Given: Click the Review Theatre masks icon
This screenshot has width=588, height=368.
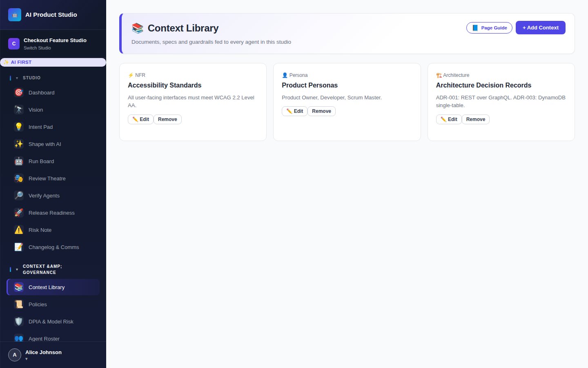Looking at the screenshot, I should pyautogui.click(x=19, y=178).
